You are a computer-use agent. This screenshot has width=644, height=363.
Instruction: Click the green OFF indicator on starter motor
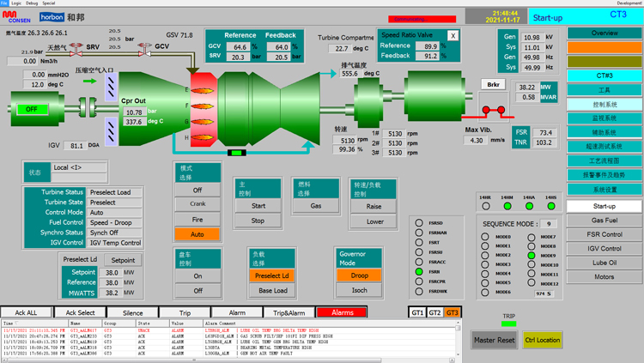(x=32, y=109)
